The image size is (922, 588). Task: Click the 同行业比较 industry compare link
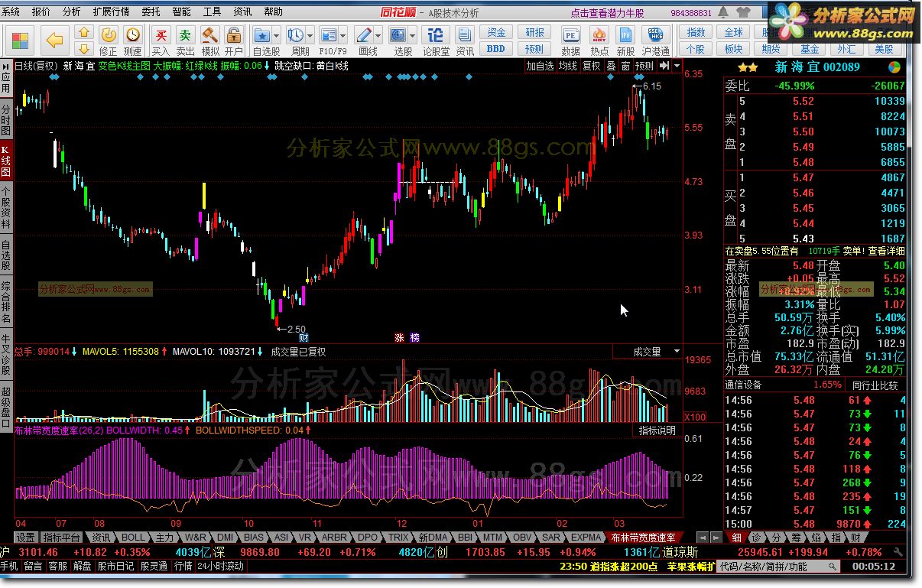click(875, 385)
